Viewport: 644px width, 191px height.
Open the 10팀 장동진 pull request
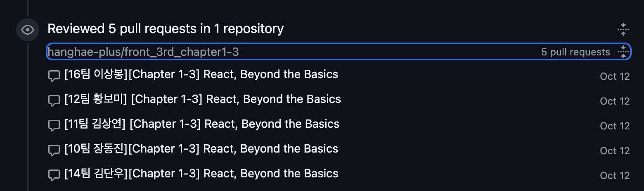201,149
